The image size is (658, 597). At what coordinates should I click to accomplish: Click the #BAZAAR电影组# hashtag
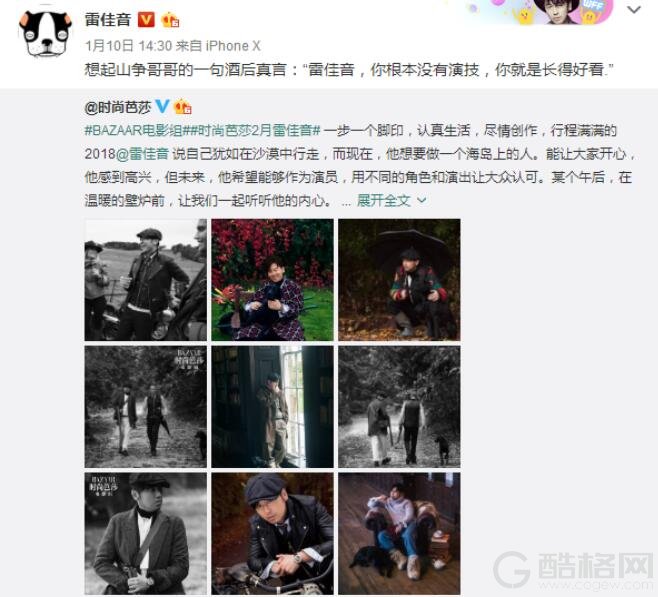point(133,130)
